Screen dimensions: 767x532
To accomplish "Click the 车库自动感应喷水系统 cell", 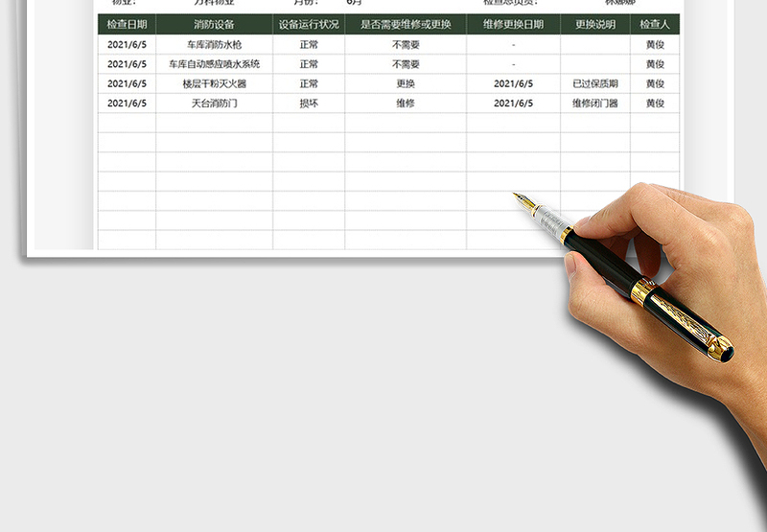I will (214, 64).
